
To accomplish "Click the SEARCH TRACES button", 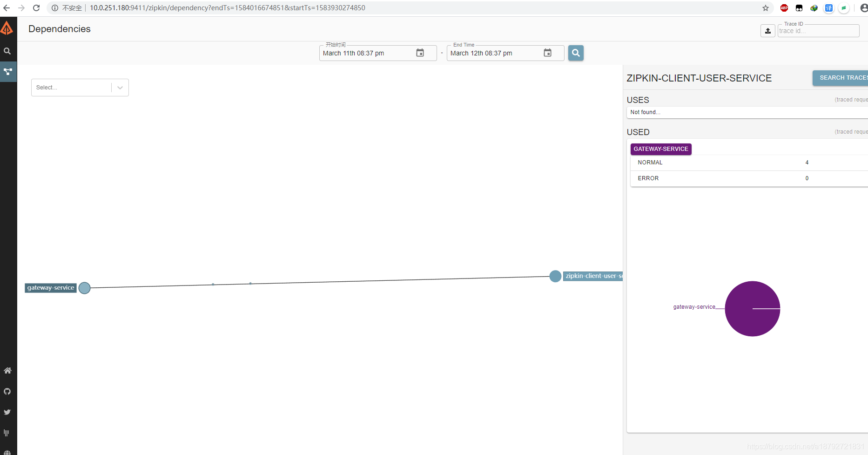I will pos(840,78).
